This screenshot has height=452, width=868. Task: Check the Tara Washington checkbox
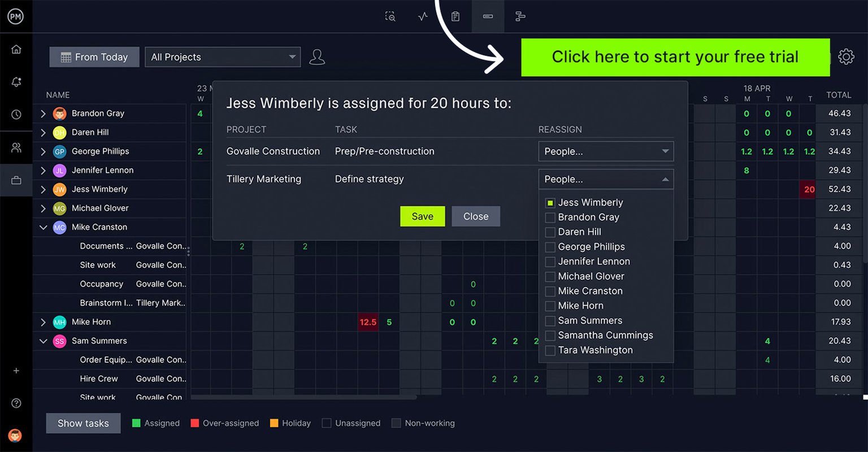click(550, 350)
